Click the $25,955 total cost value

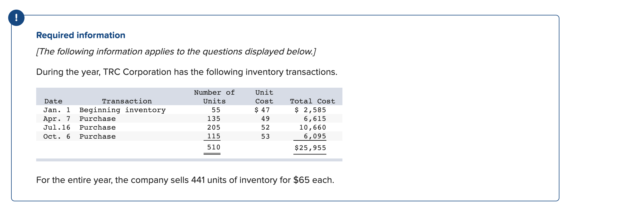310,148
